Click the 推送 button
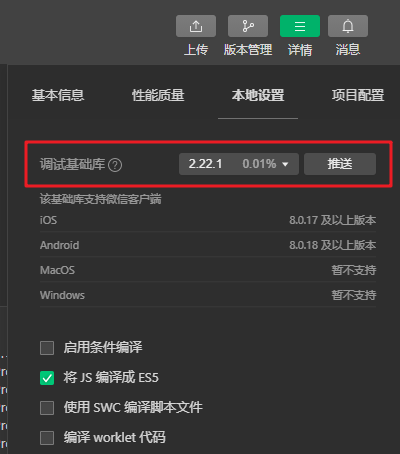The image size is (400, 454). [340, 164]
